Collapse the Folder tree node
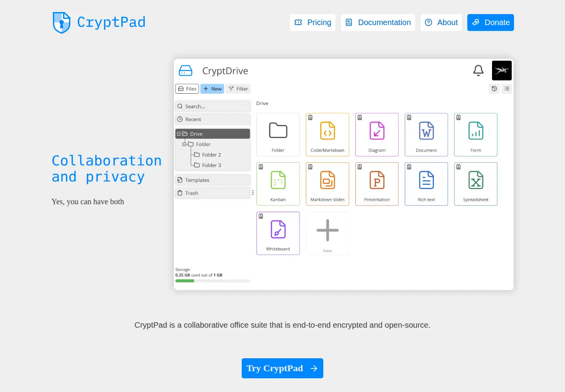This screenshot has height=392, width=565. pos(184,144)
